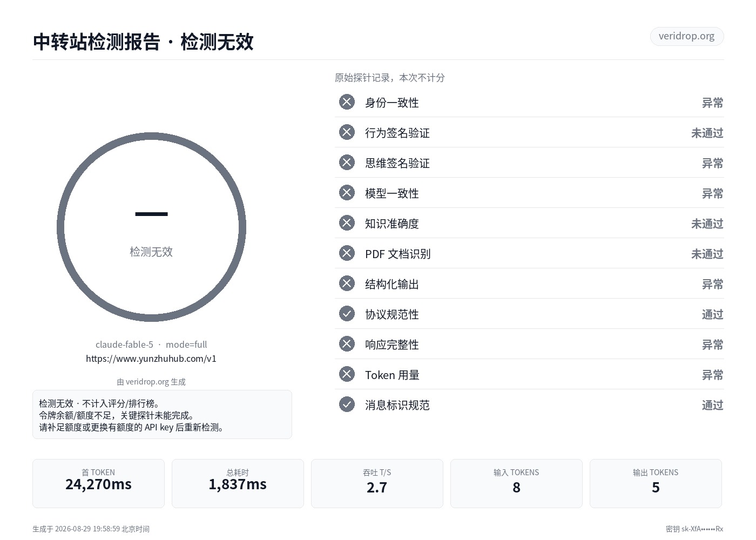Viewport: 756px width, 540px height.
Task: Select the 首 TOKEN stat card
Action: click(98, 483)
